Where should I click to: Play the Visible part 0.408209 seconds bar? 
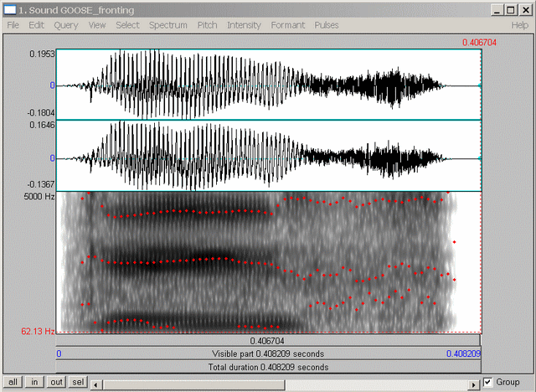click(269, 354)
